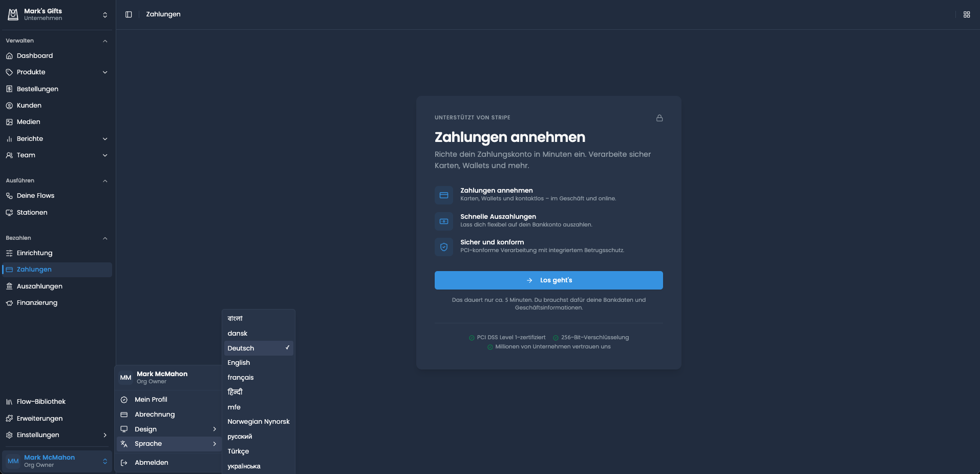Click the Dashboard home icon

9,56
